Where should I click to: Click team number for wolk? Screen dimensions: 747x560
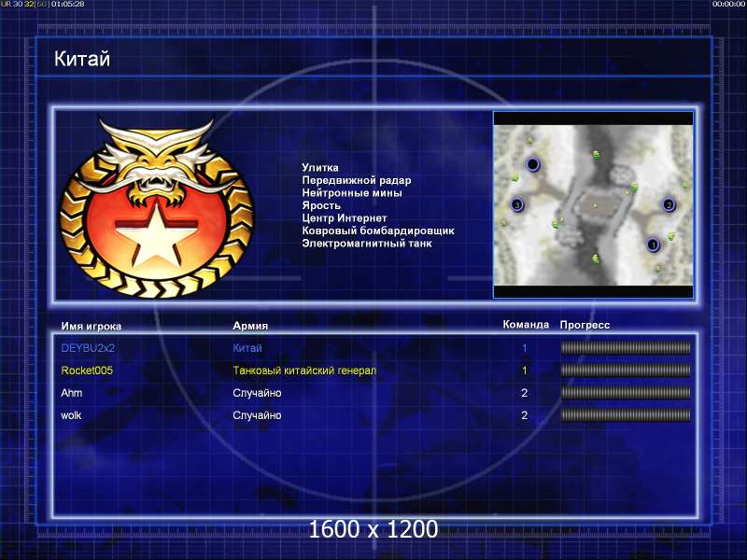click(x=525, y=415)
